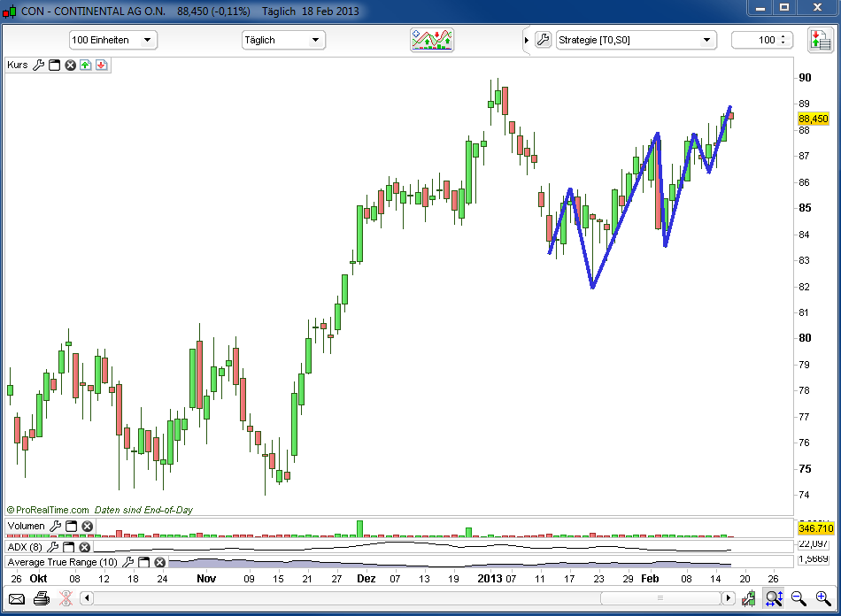Remove the ADX (8) indicator
Viewport: 841px width, 616px height.
[84, 547]
